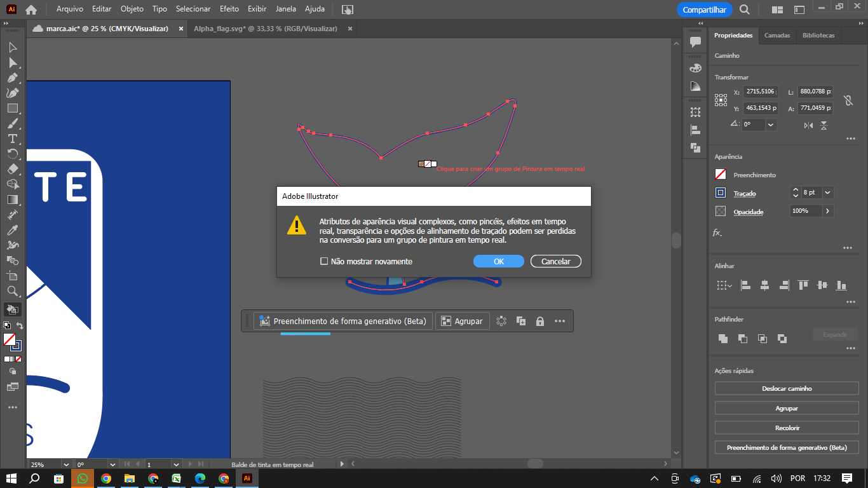Select the Shape Builder tool
This screenshot has width=868, height=488.
click(x=13, y=184)
